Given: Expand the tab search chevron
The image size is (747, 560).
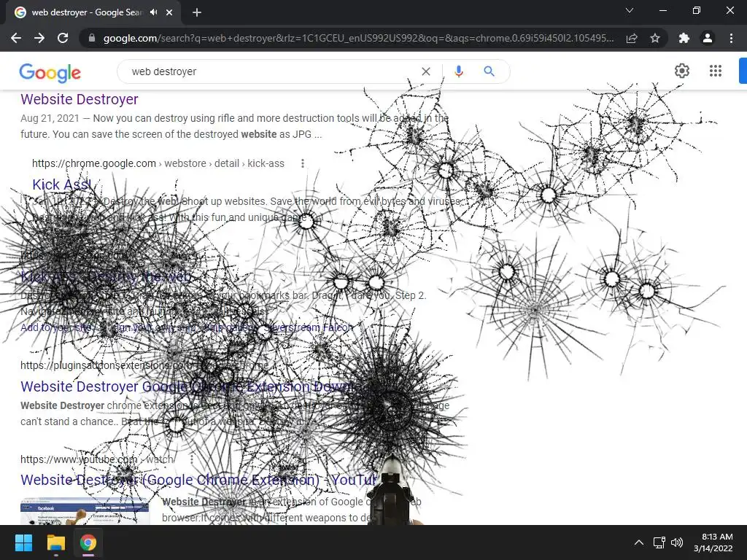Looking at the screenshot, I should pyautogui.click(x=630, y=10).
